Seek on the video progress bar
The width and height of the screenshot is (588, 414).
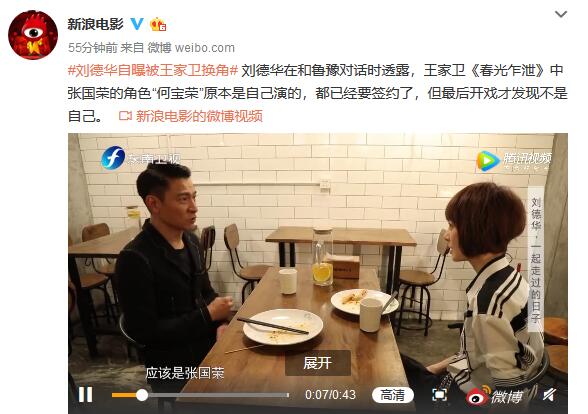200,395
